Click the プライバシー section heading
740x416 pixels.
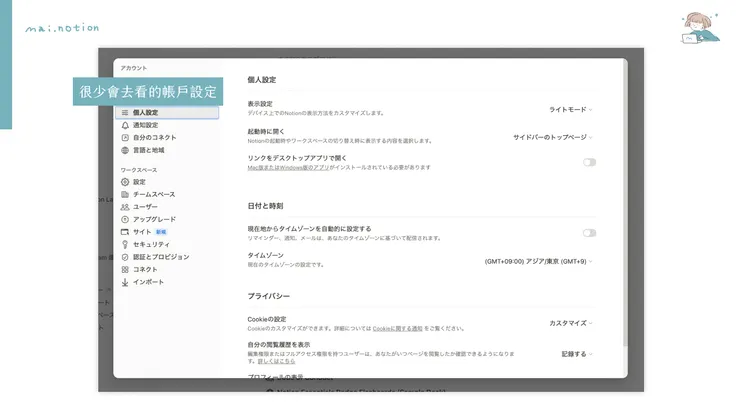[x=269, y=296]
